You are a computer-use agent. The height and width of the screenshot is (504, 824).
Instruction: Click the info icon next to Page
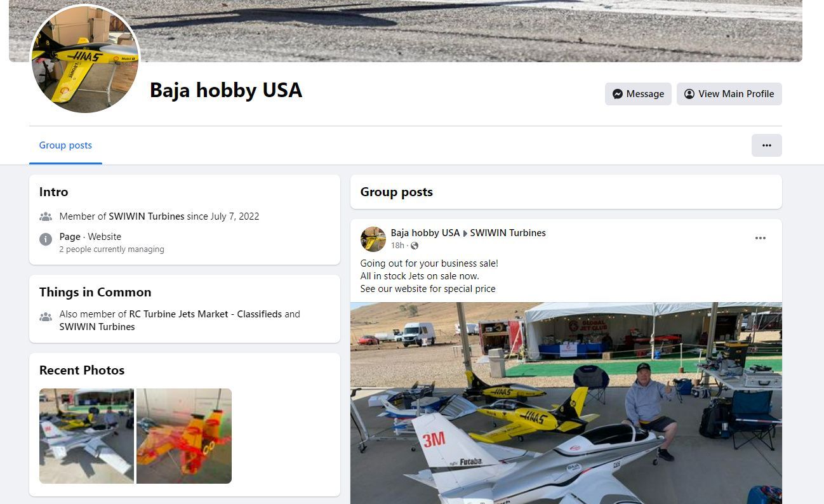46,239
